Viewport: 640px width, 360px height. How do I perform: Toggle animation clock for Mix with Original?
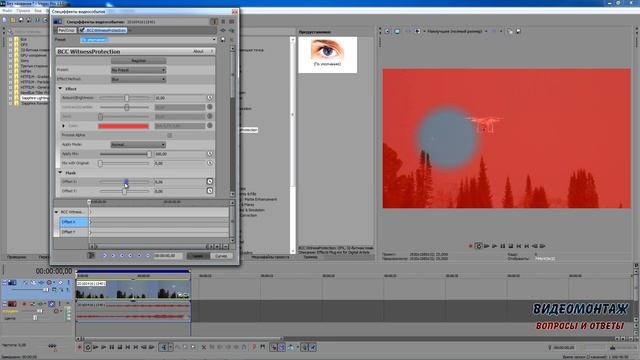pos(209,163)
